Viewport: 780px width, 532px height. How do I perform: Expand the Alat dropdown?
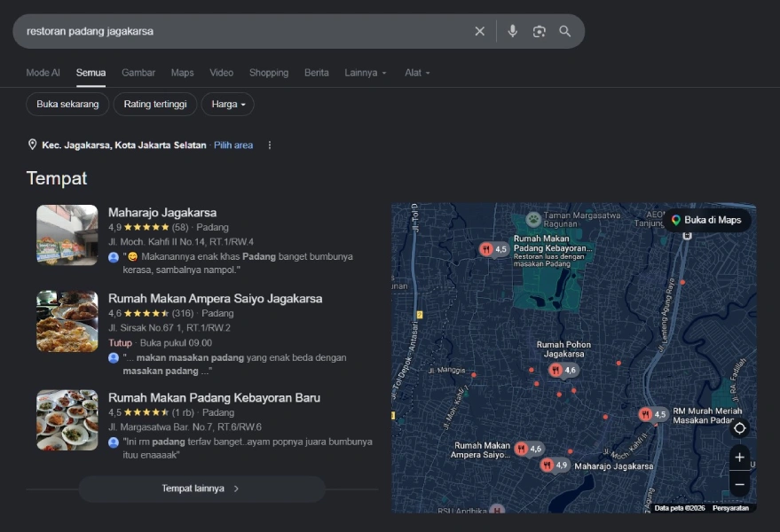click(417, 73)
